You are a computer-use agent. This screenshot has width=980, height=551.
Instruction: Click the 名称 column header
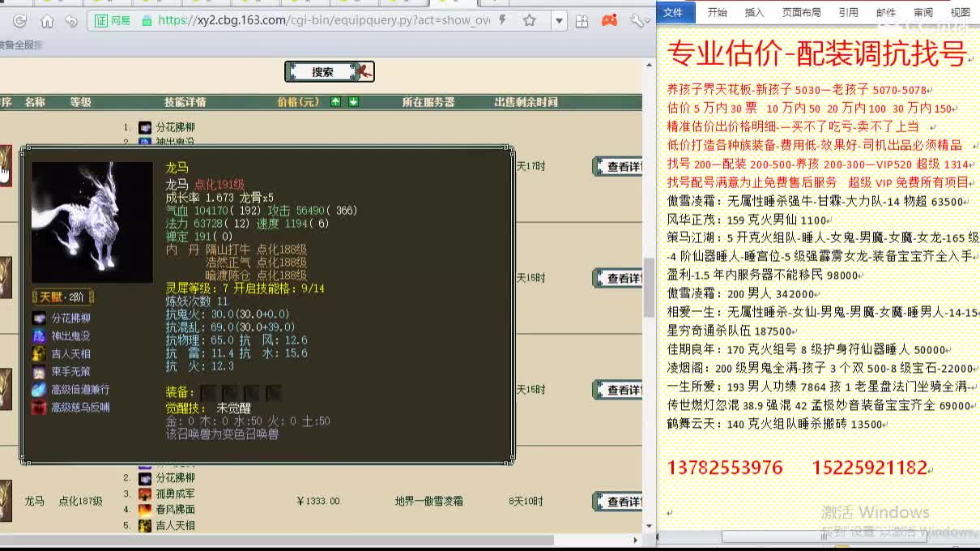click(35, 102)
